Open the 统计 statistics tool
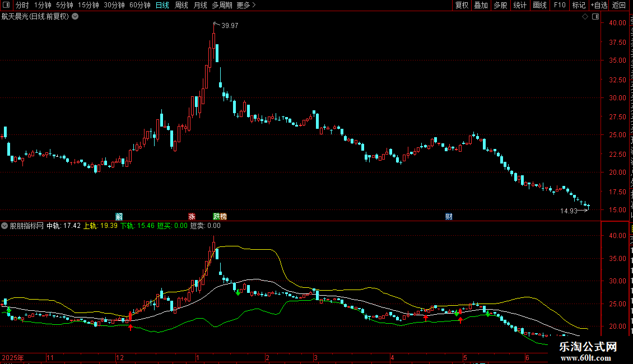 520,5
